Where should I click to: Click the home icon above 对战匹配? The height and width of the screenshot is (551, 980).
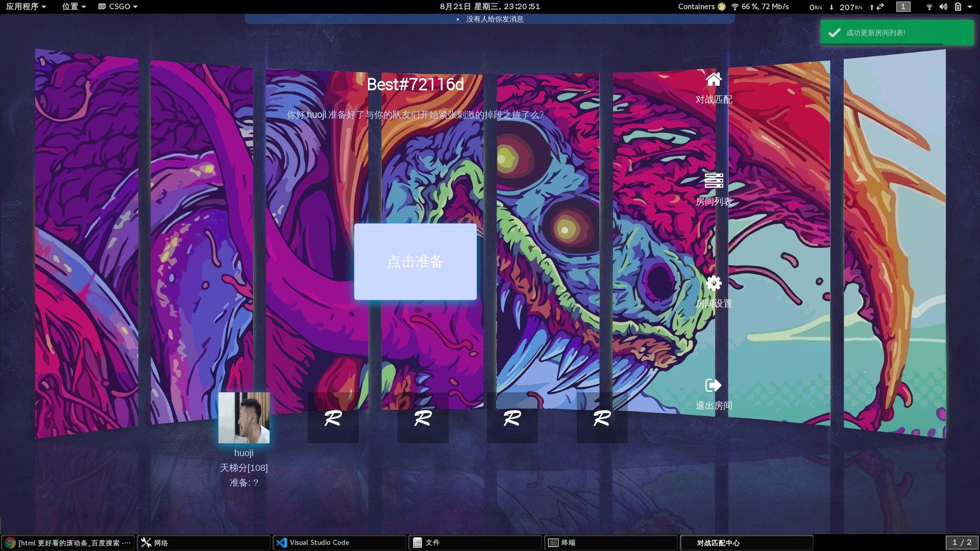click(714, 79)
